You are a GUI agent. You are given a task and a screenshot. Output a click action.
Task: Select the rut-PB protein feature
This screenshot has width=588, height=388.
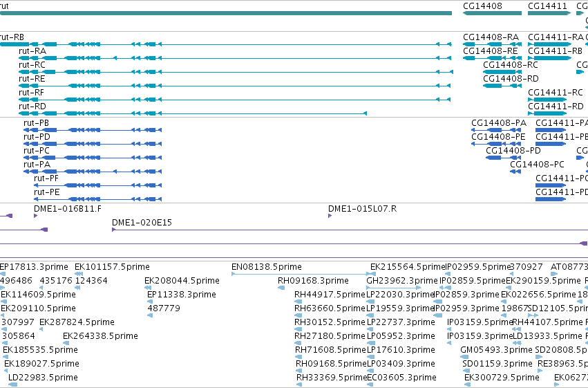93,130
